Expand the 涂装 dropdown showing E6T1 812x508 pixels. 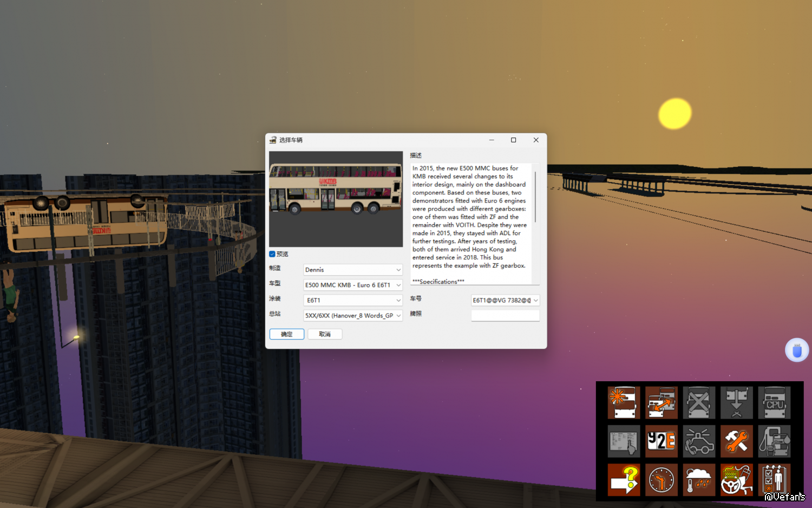(x=352, y=300)
